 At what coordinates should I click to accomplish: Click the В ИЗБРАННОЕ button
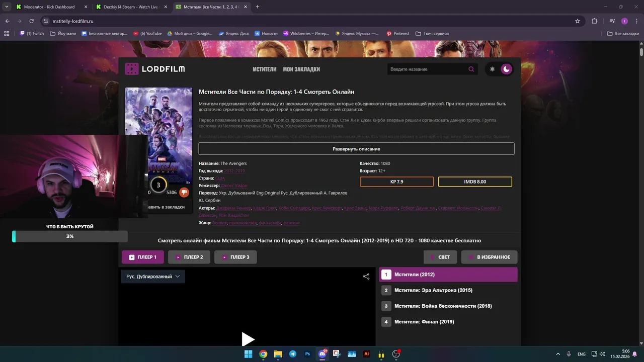(x=489, y=257)
